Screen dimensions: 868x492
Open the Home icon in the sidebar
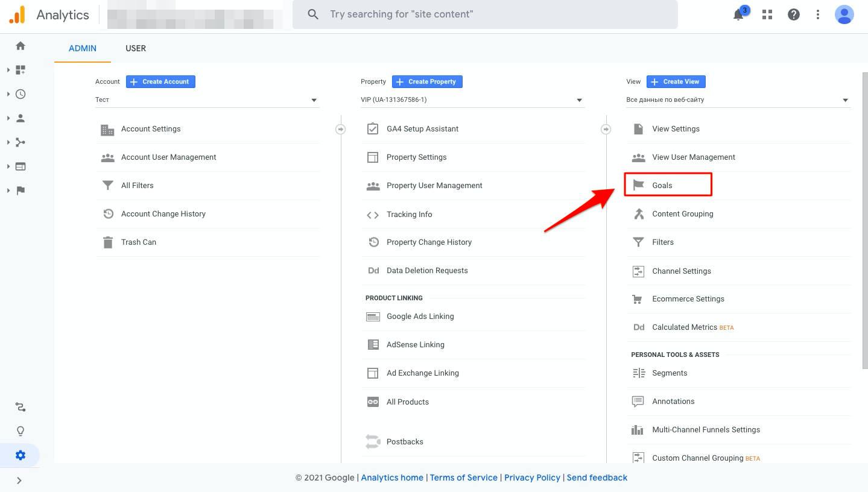point(21,46)
